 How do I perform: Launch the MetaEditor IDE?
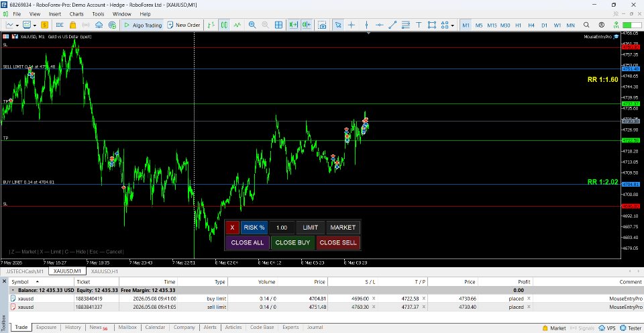pos(60,25)
